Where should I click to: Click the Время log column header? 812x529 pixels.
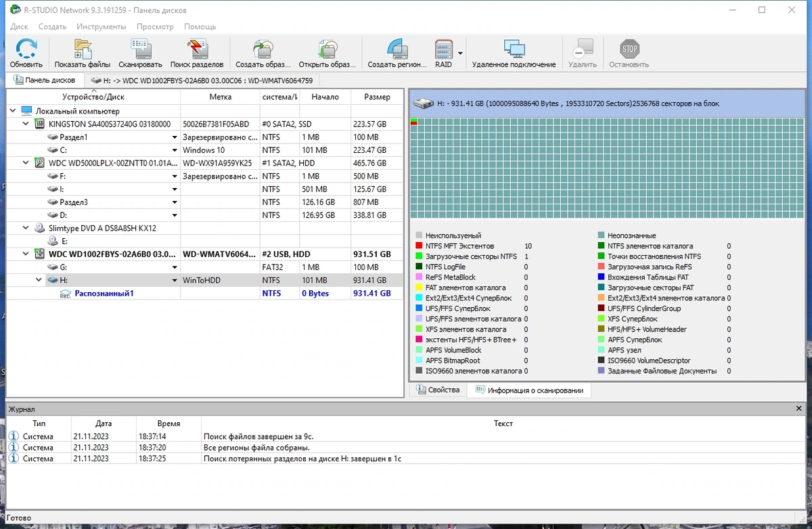(x=168, y=423)
